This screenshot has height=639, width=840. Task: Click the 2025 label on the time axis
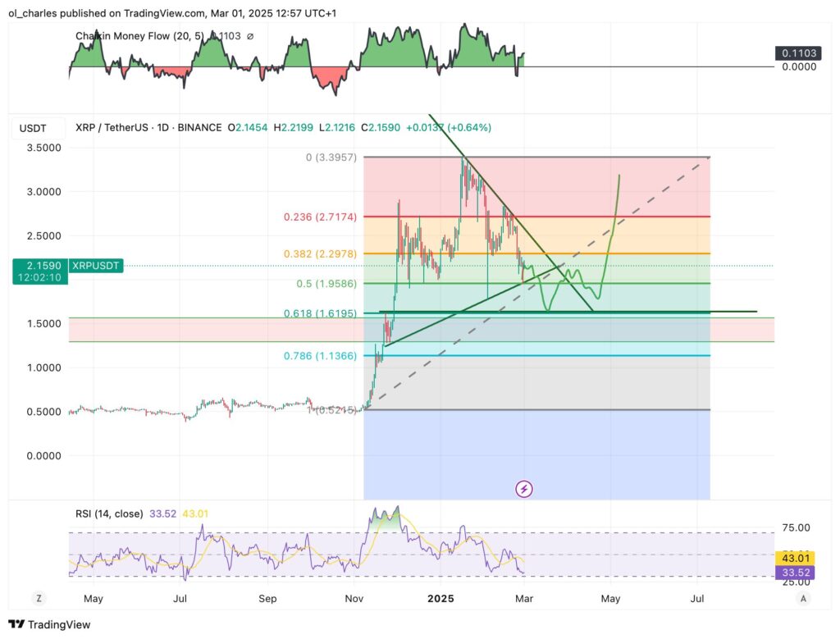[x=441, y=599]
